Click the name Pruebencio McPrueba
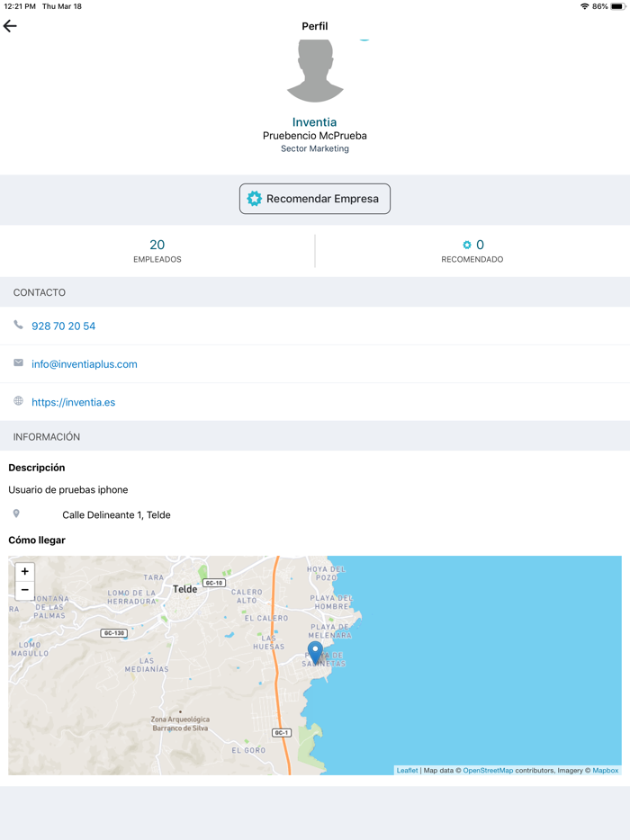This screenshot has width=630, height=840. [x=315, y=136]
